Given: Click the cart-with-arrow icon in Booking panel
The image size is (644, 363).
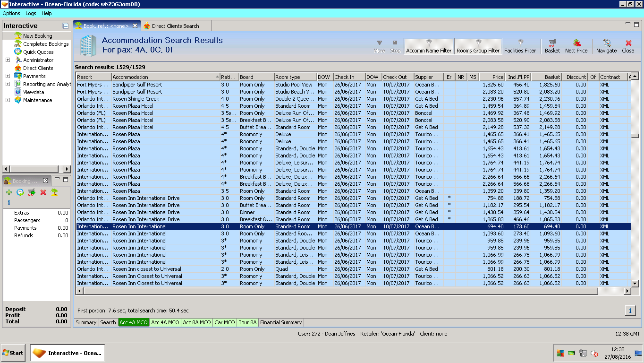Looking at the screenshot, I should [x=32, y=192].
